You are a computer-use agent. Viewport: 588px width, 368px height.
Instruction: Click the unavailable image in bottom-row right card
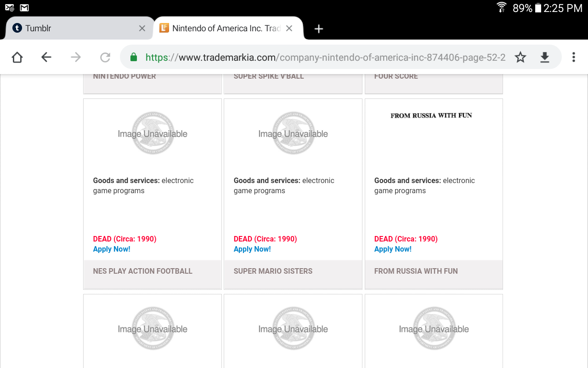434,328
